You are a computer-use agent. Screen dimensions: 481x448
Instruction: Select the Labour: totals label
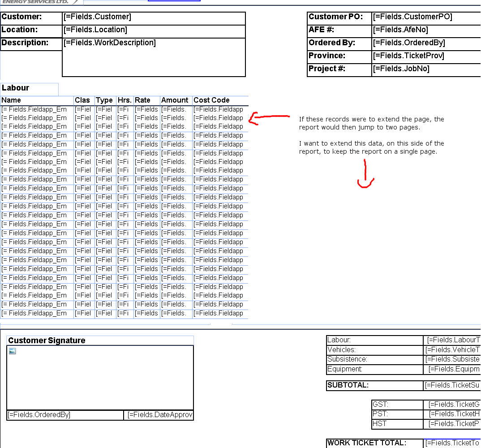374,340
